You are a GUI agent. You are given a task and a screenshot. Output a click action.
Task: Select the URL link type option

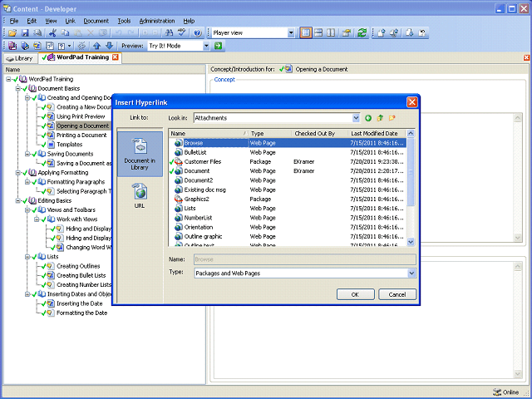pyautogui.click(x=140, y=196)
